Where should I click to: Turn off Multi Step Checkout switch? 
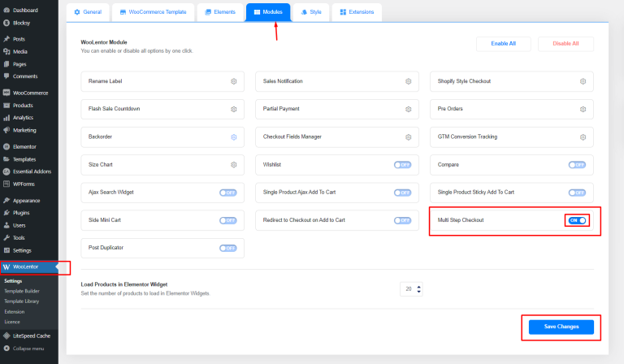(x=577, y=220)
